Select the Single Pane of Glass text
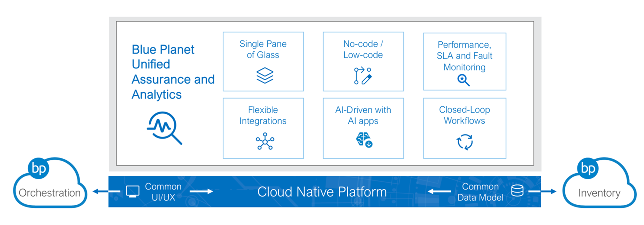Image resolution: width=644 pixels, height=225 pixels. click(263, 49)
